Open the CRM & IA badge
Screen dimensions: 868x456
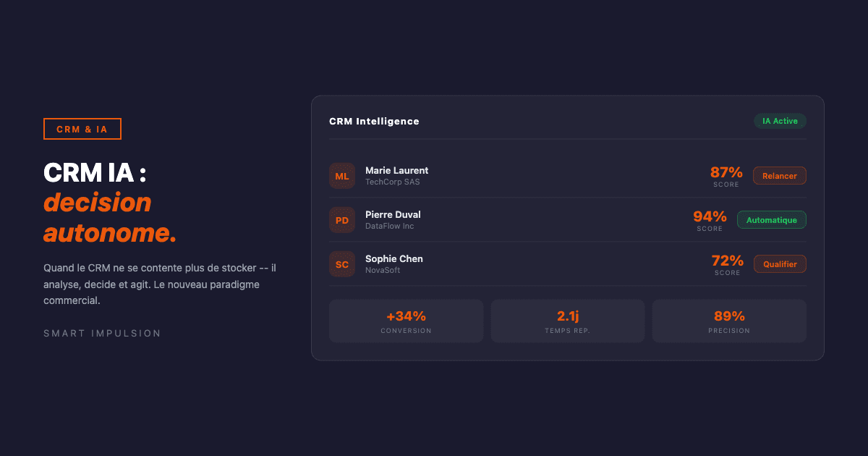click(x=82, y=128)
